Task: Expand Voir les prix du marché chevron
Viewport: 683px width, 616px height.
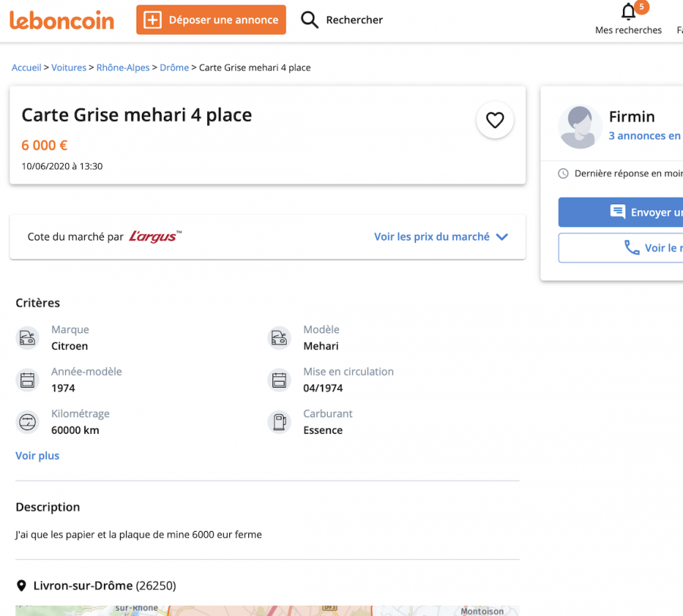Action: click(502, 237)
